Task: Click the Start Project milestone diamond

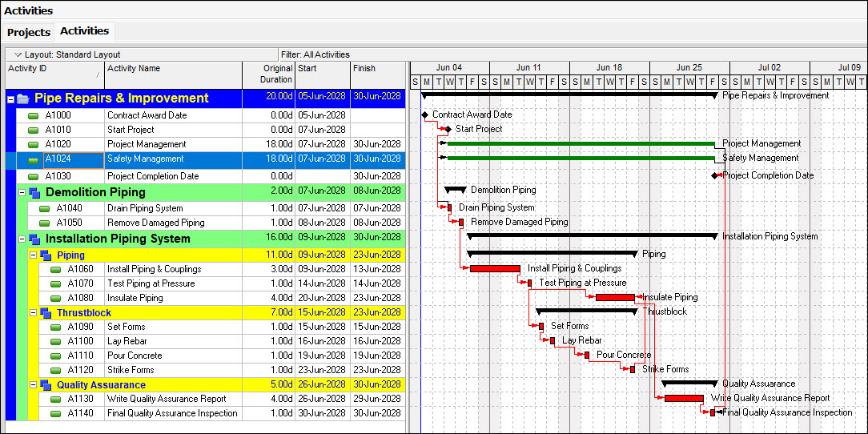Action: click(448, 129)
